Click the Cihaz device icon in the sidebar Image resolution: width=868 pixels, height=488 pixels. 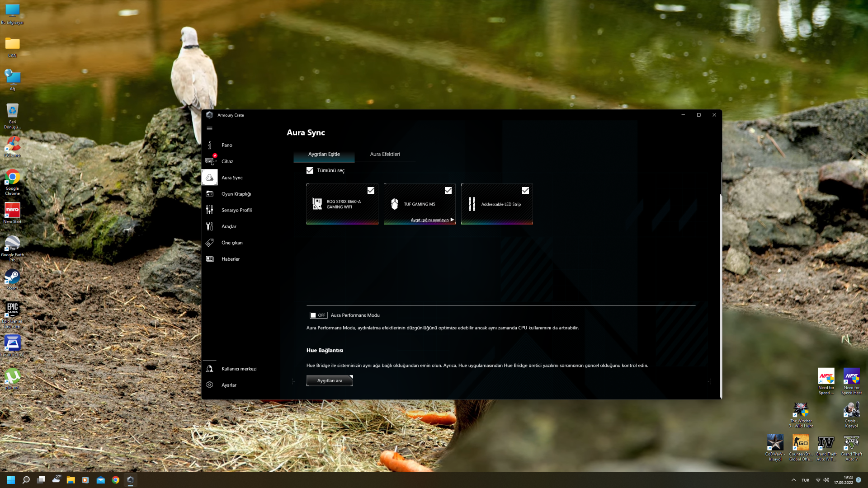point(209,161)
